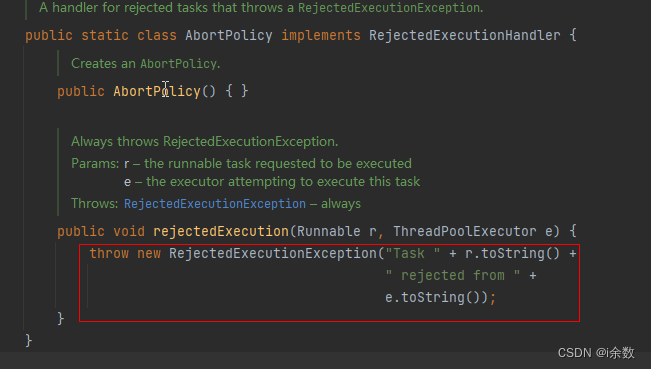Click the closing brace of rejectedExecution method
651x369 pixels.
click(61, 319)
